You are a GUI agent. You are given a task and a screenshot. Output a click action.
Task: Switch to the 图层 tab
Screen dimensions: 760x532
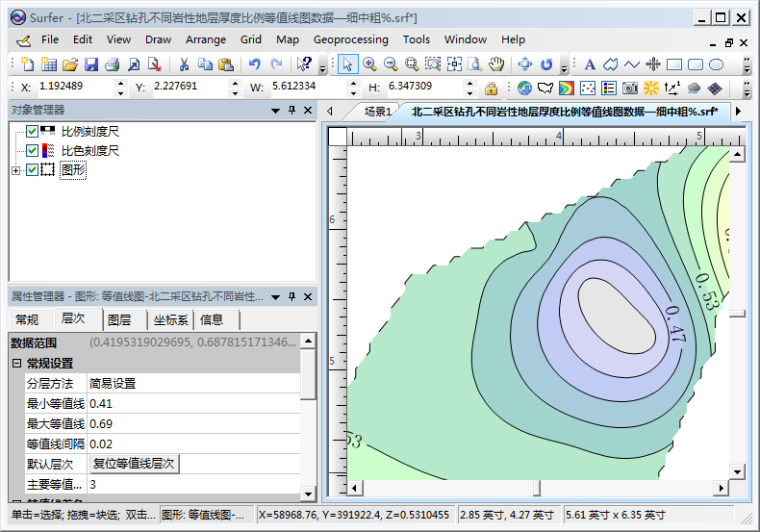[x=119, y=319]
